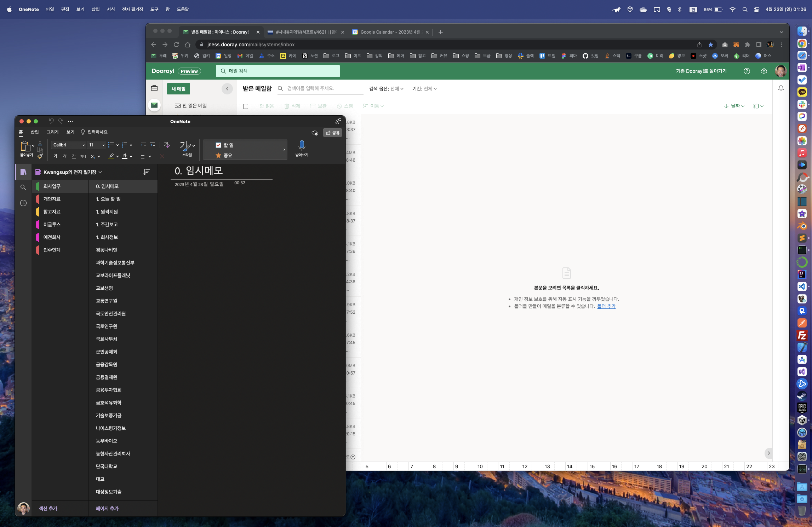Click the increase indent icon

153,145
